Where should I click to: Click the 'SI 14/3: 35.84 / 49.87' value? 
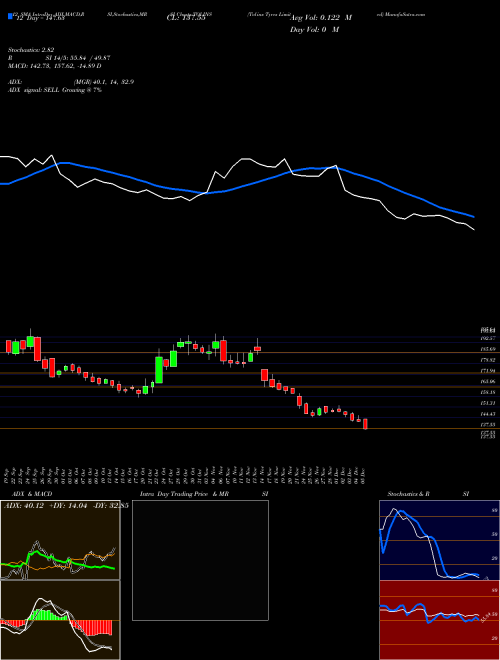pyautogui.click(x=78, y=58)
